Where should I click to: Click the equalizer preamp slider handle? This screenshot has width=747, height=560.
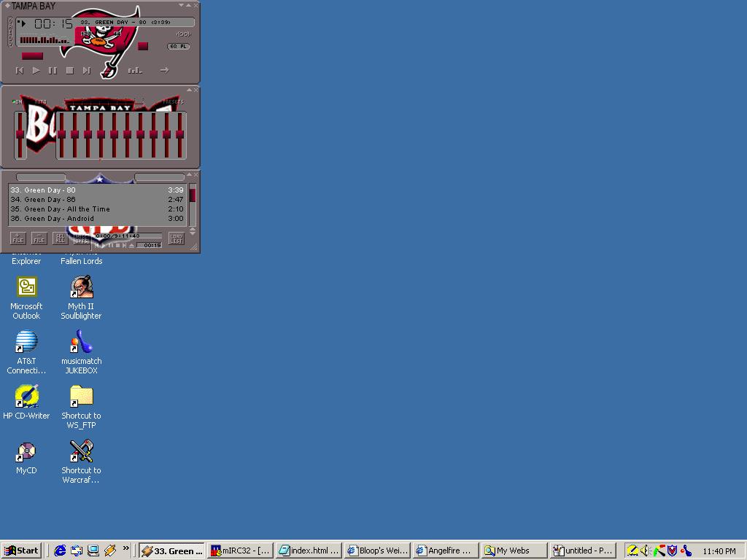(x=20, y=133)
